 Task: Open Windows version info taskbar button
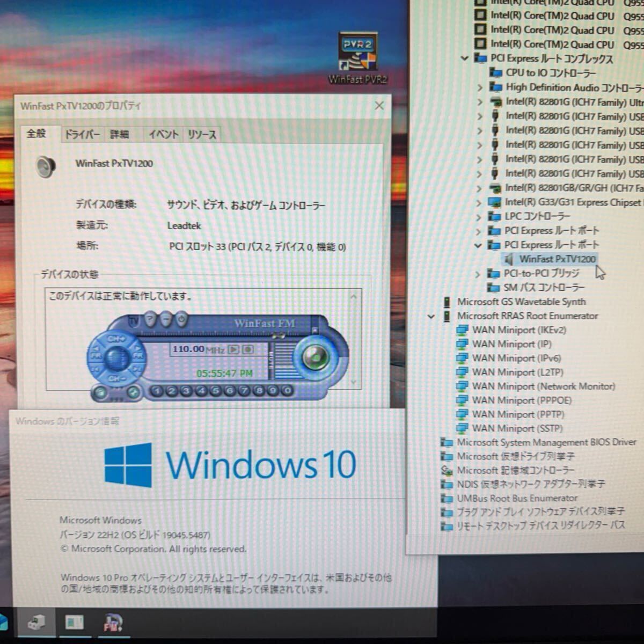[74, 623]
